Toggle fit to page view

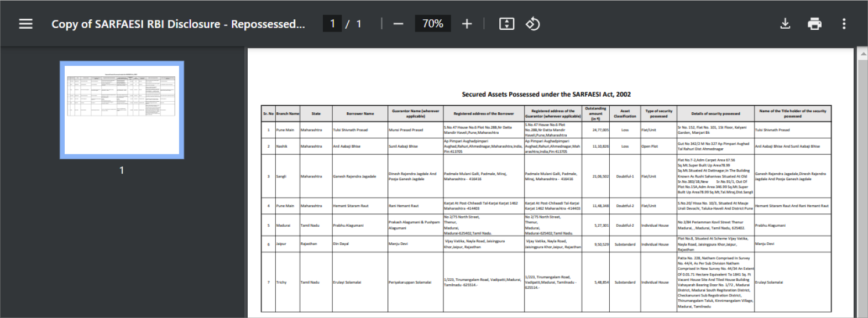(x=506, y=24)
